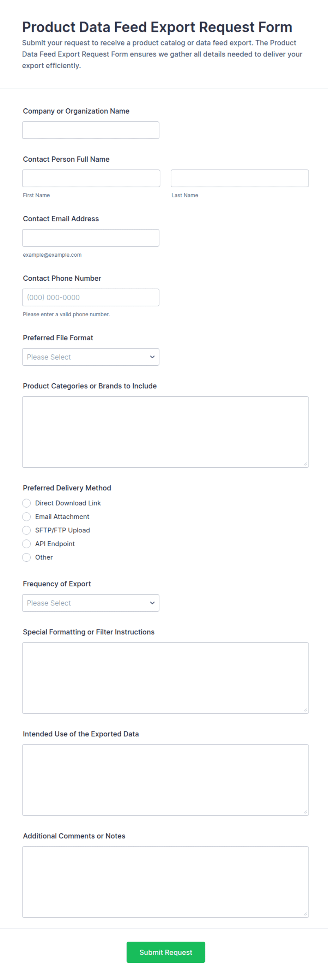Click the Product Categories or Brands textarea
The image size is (328, 980).
click(x=165, y=432)
